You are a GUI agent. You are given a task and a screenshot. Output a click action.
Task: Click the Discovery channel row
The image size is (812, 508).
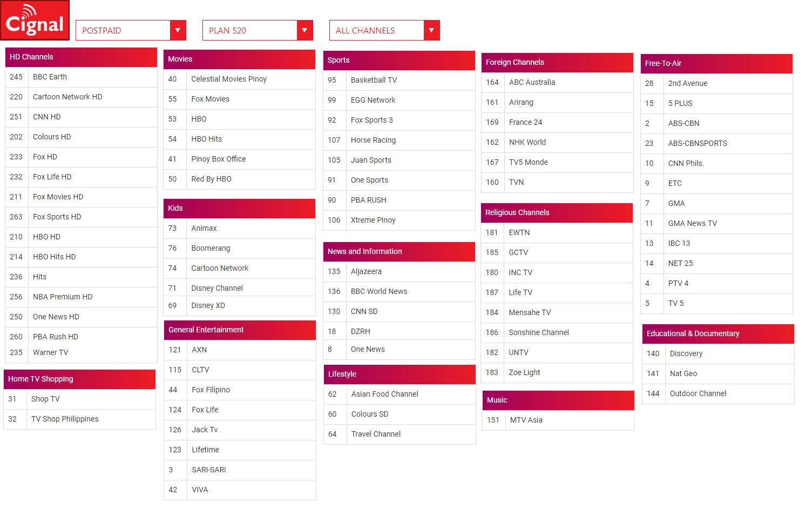[718, 353]
